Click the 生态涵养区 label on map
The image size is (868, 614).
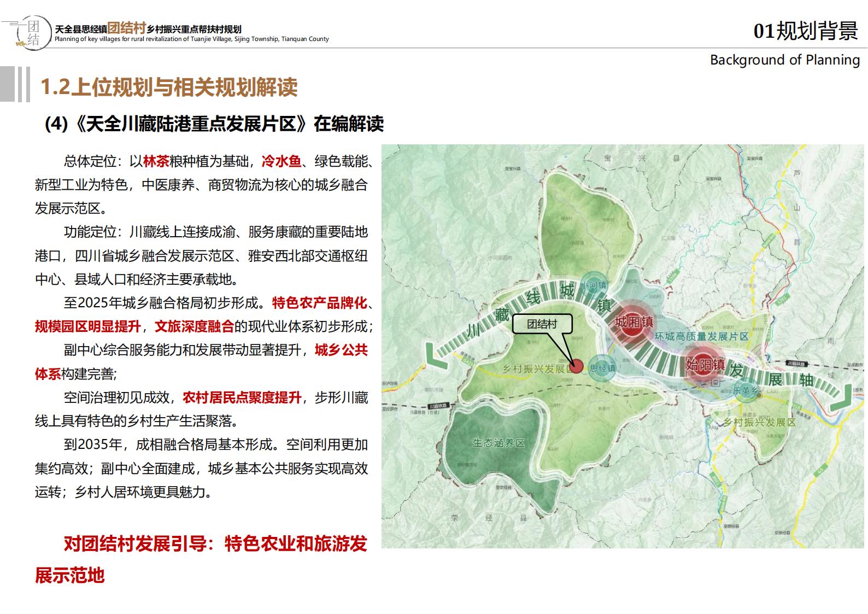[x=498, y=443]
